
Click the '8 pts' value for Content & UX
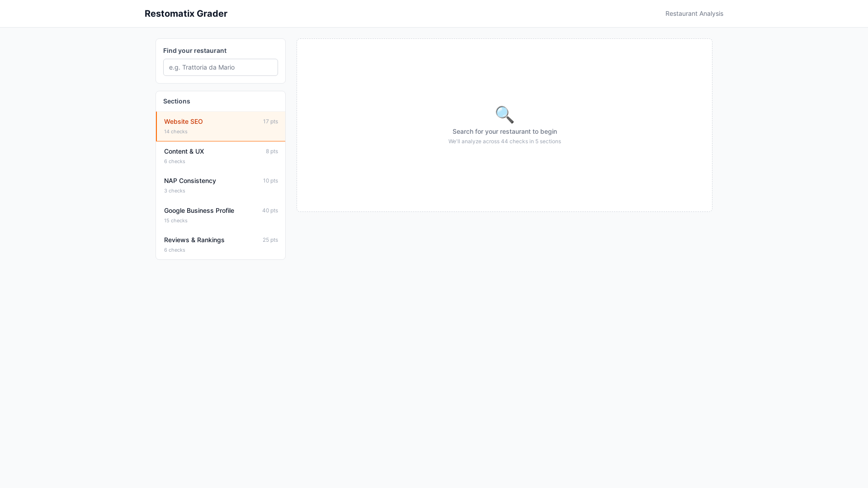(x=272, y=151)
